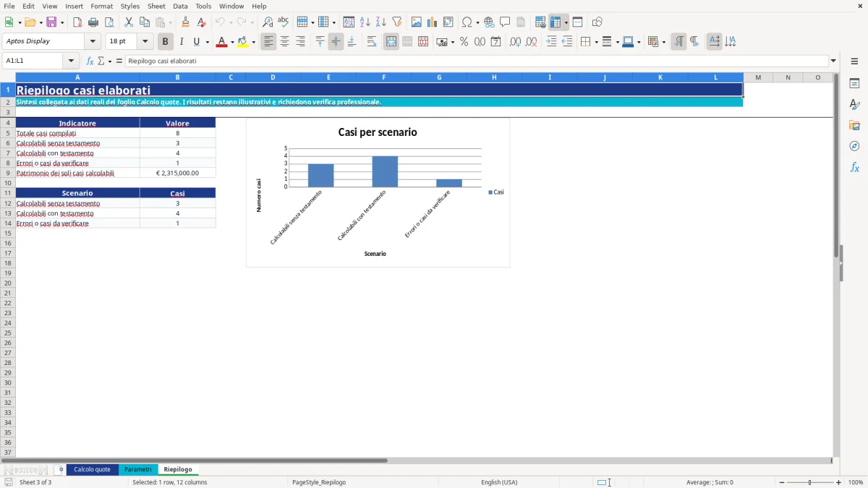Screen dimensions: 868x488
Task: Click the formula input line
Action: tap(476, 61)
